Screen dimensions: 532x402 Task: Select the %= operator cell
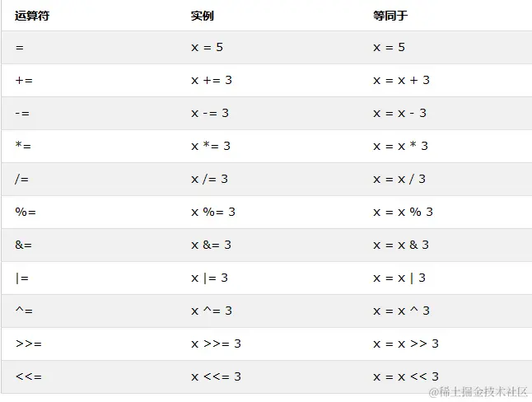26,212
